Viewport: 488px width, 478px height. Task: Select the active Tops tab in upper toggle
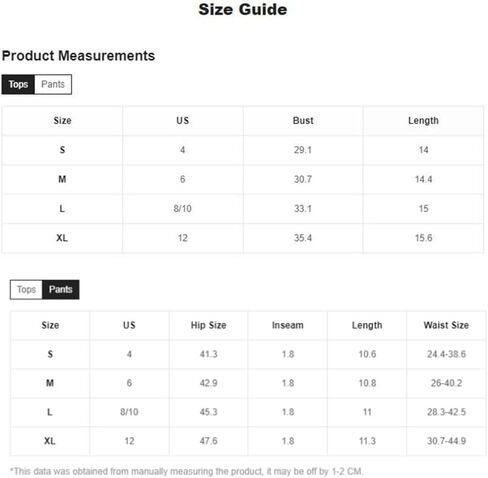point(18,84)
